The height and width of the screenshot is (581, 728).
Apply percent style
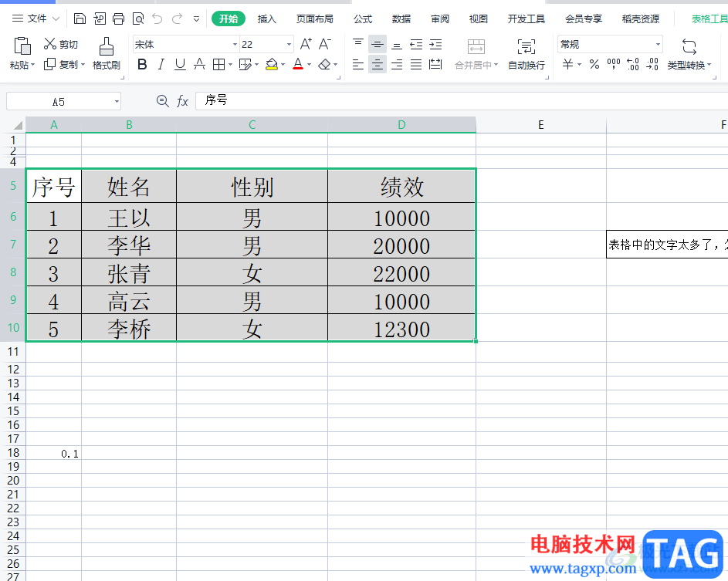(x=594, y=64)
